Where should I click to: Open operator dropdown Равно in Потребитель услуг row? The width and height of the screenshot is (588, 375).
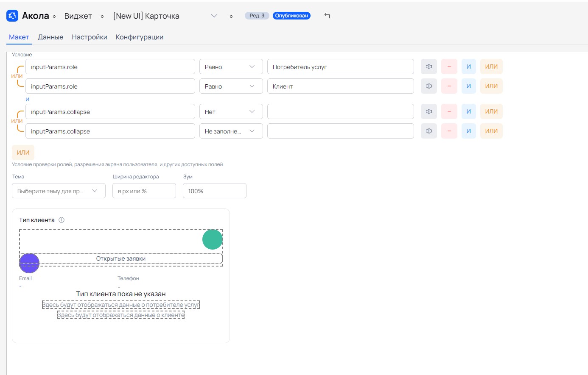tap(231, 67)
